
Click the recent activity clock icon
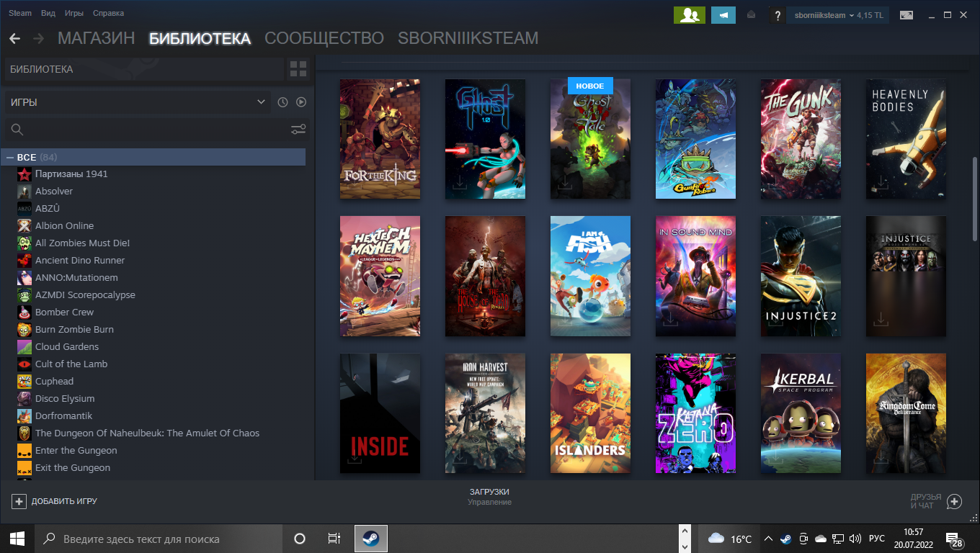click(282, 102)
